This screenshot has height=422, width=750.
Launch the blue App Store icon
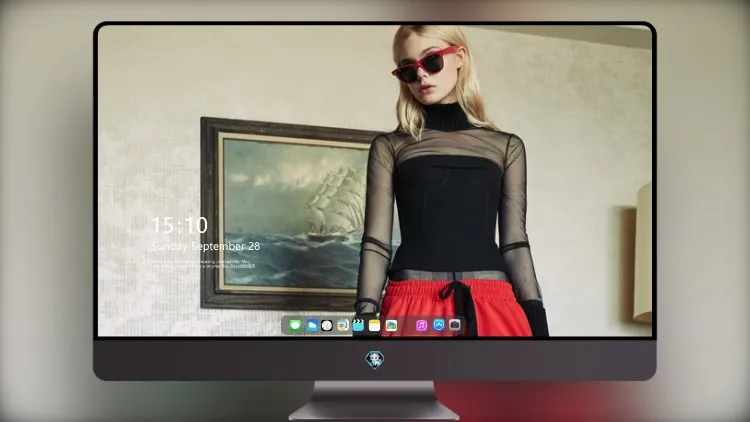pyautogui.click(x=439, y=325)
